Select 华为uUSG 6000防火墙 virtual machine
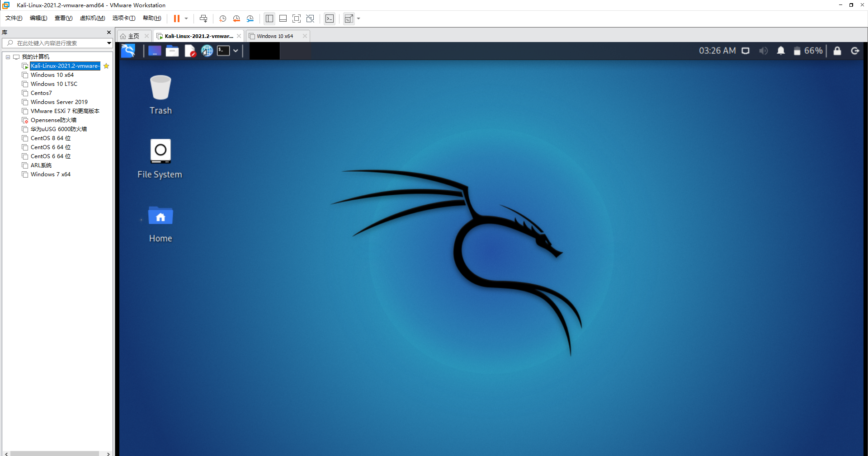This screenshot has width=868, height=456. tap(59, 129)
